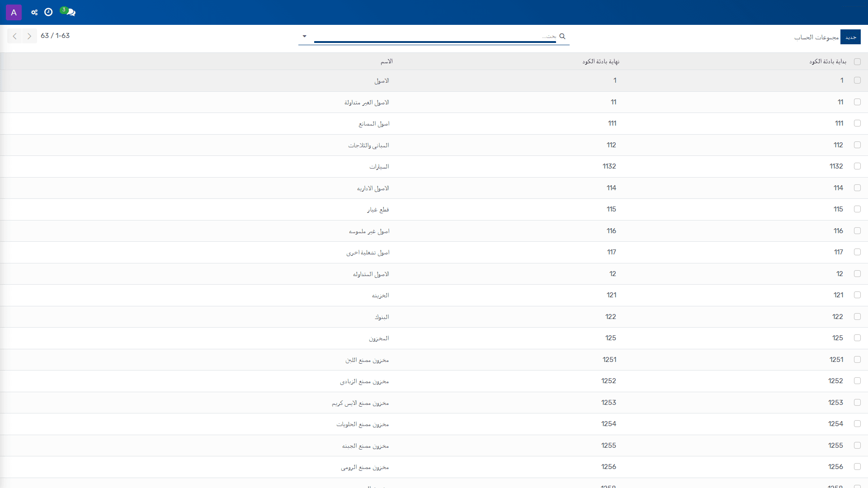The width and height of the screenshot is (868, 488).
Task: Check the row with code 1253
Action: point(857,403)
